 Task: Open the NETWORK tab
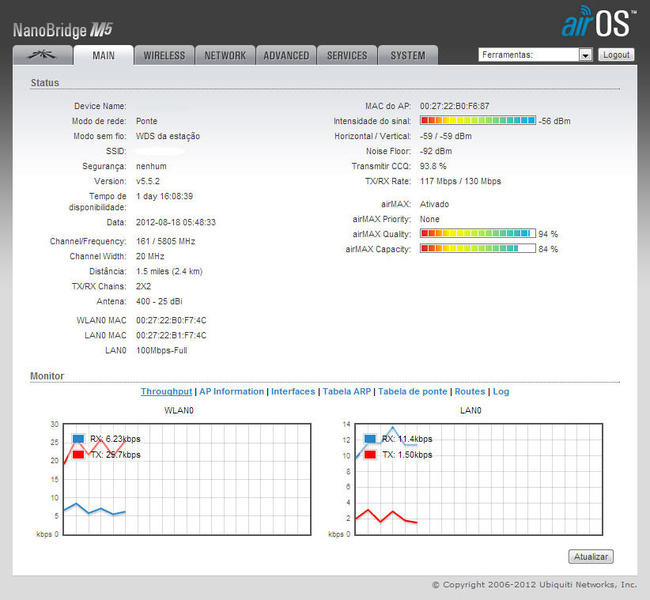click(225, 55)
